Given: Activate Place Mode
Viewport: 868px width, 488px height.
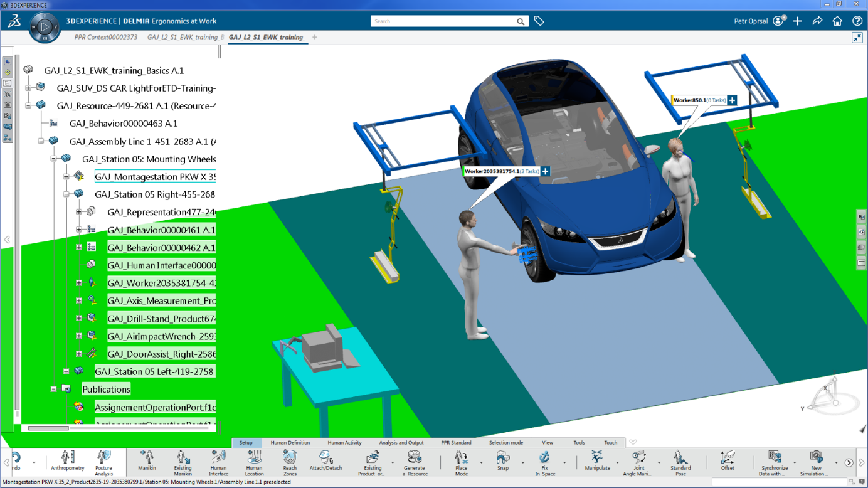Looking at the screenshot, I should pos(461,463).
